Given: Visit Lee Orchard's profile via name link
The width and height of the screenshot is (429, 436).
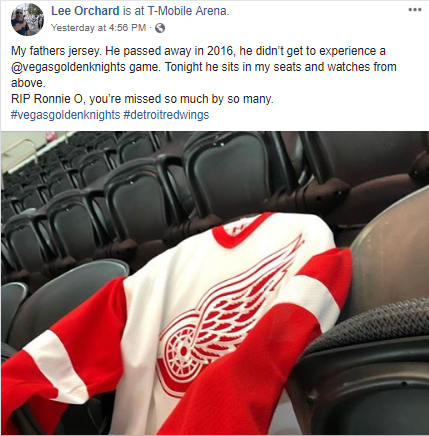Looking at the screenshot, I should point(85,11).
